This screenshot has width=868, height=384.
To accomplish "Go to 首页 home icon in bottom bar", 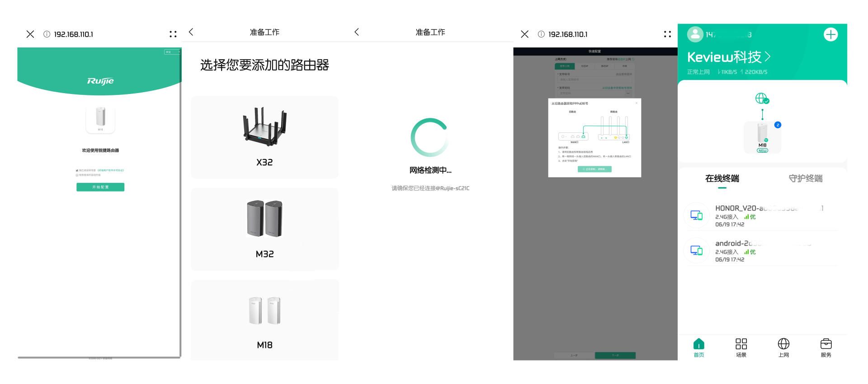I will pos(698,347).
